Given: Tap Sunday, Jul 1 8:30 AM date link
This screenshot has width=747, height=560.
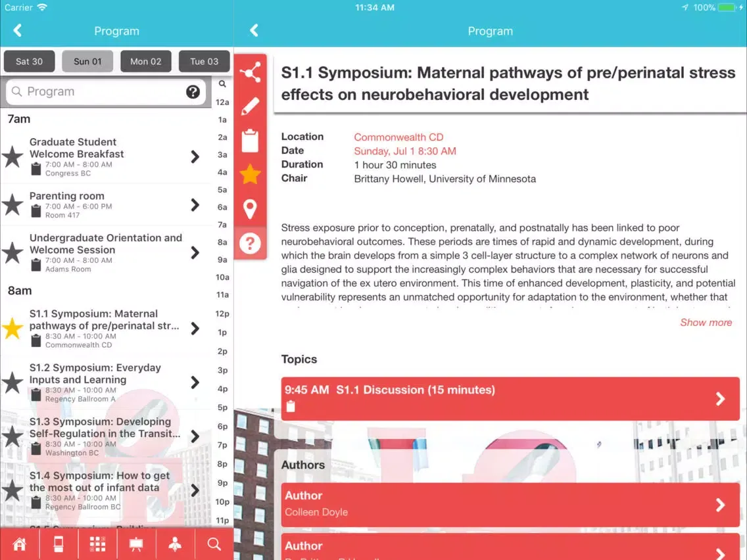Looking at the screenshot, I should pos(405,151).
